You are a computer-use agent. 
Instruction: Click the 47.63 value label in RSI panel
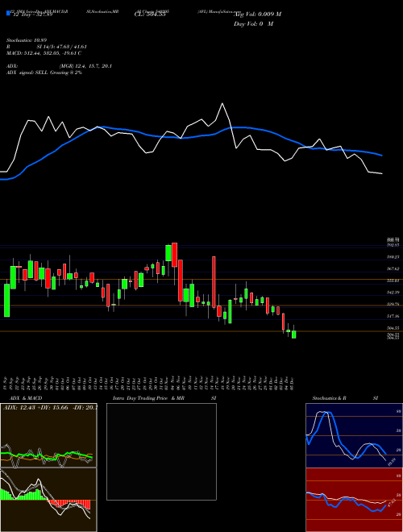[x=391, y=502]
